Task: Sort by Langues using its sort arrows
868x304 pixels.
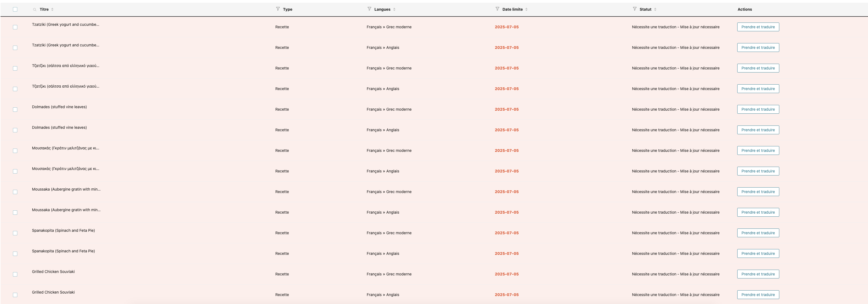Action: coord(394,9)
